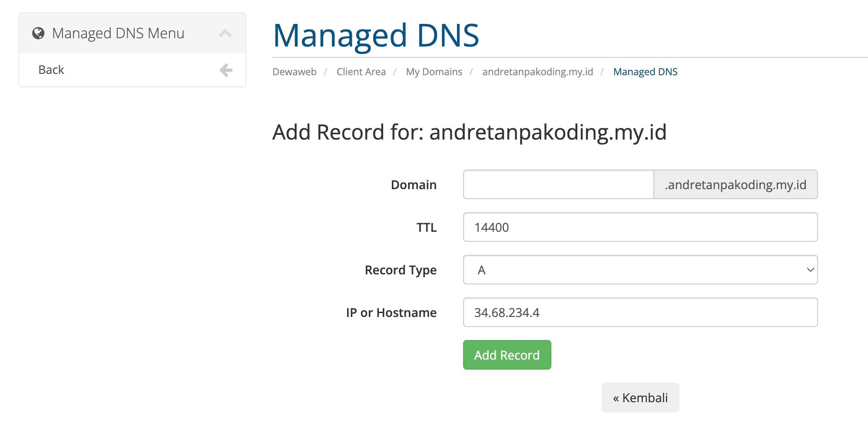Select Managed DNS in the breadcrumb trail
Viewport: 868px width, 427px height.
[x=645, y=71]
